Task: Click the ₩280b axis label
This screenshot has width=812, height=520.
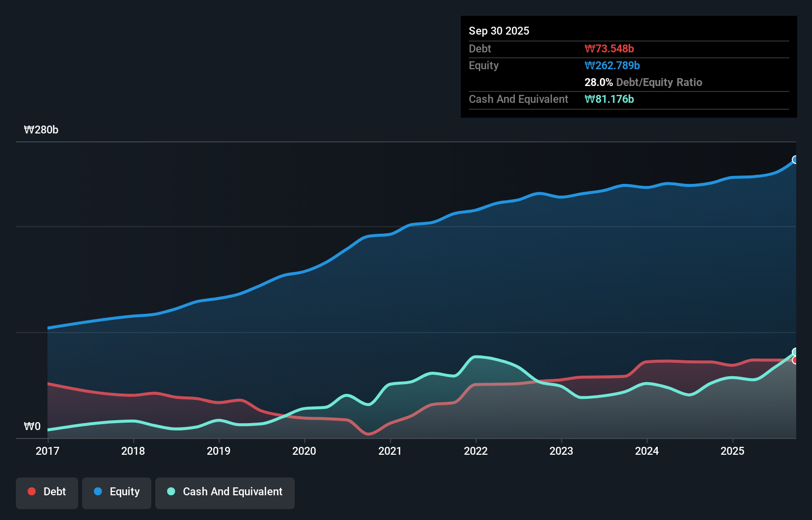Action: tap(42, 130)
